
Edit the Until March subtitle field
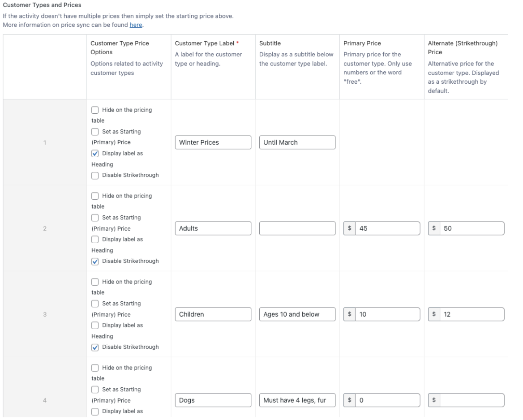click(297, 142)
